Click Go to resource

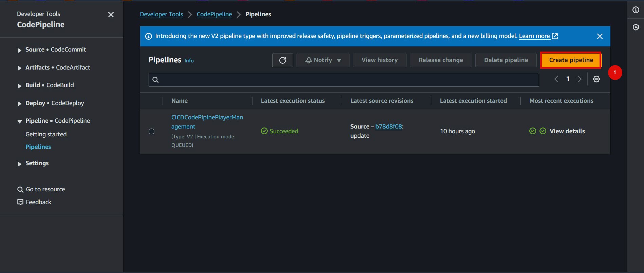[45, 189]
